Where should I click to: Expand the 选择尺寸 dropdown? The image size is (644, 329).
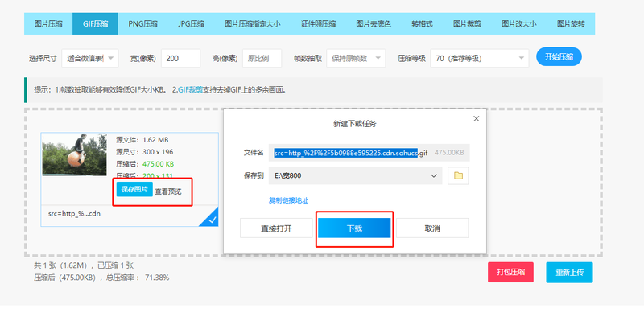click(x=90, y=58)
